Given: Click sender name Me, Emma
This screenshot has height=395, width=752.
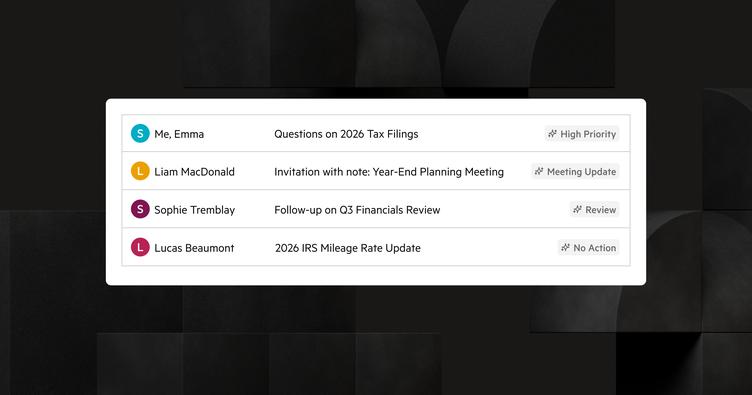Looking at the screenshot, I should pos(179,134).
